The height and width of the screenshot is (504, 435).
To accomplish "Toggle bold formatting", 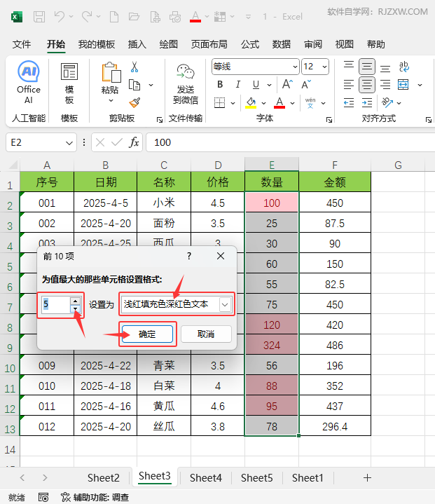I will (x=220, y=85).
